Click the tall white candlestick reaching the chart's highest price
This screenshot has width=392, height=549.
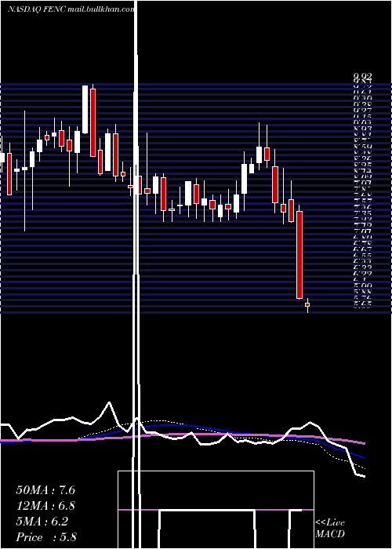click(85, 109)
